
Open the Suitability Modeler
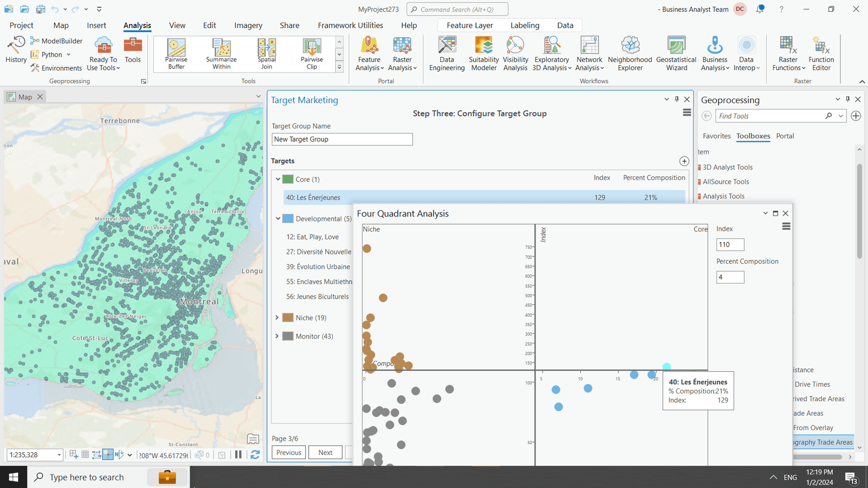[483, 53]
